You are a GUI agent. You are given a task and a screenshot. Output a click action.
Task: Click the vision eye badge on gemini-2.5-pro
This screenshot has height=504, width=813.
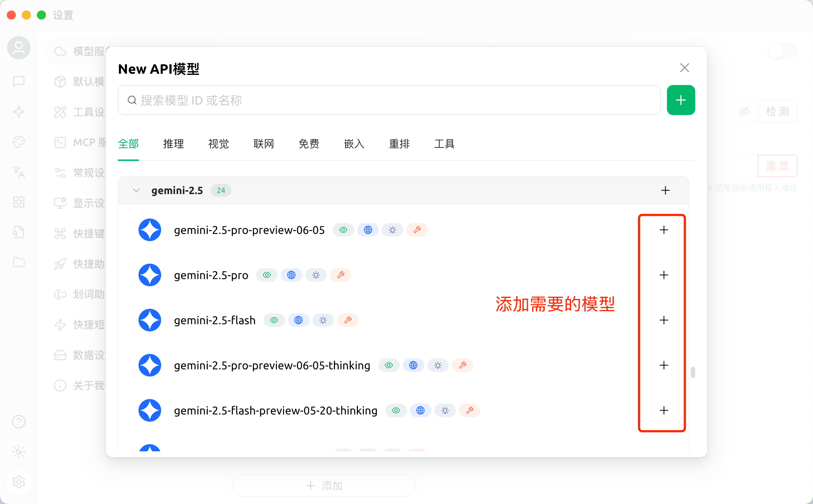(267, 275)
